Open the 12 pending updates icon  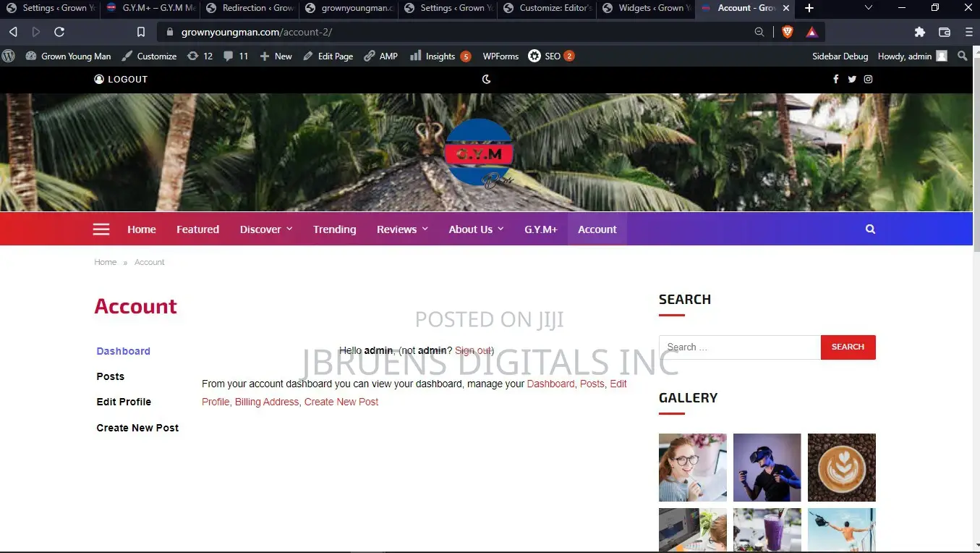tap(200, 56)
